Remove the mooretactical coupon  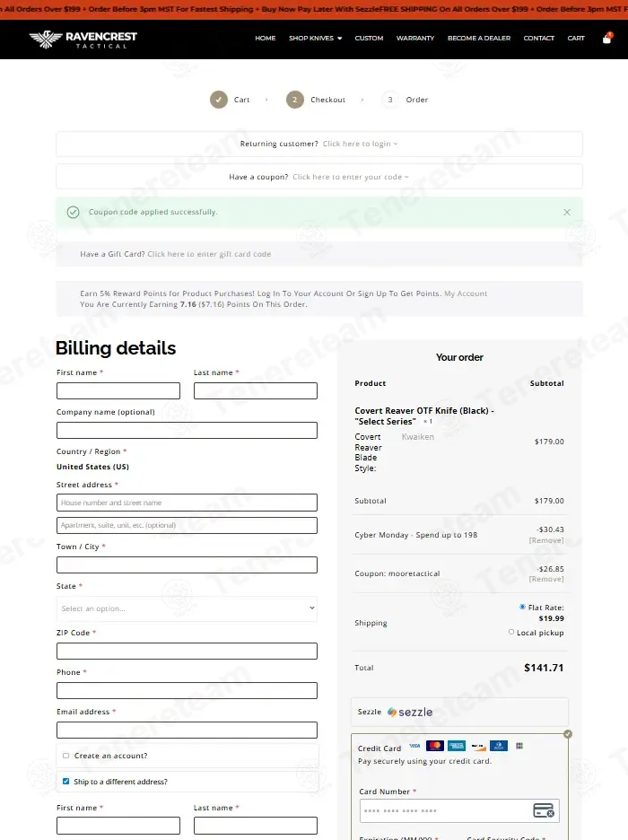(546, 580)
